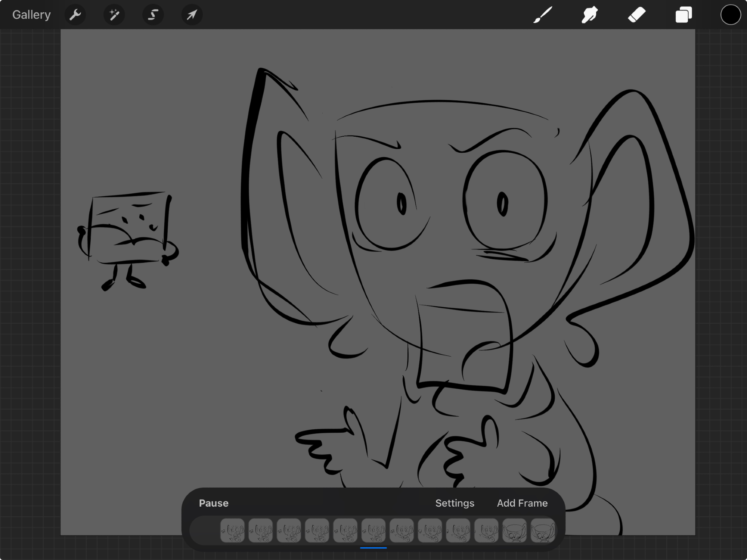Open the Actions wrench menu
The height and width of the screenshot is (560, 747).
(75, 15)
